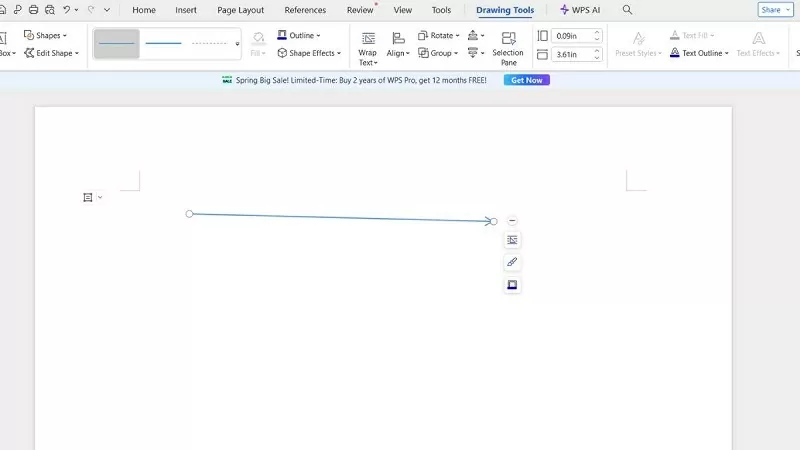
Task: Click the Print icon in quick access bar
Action: (x=34, y=9)
